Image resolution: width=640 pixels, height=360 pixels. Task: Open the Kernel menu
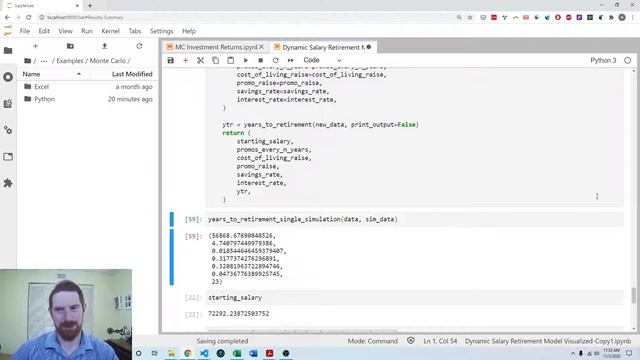[x=110, y=31]
